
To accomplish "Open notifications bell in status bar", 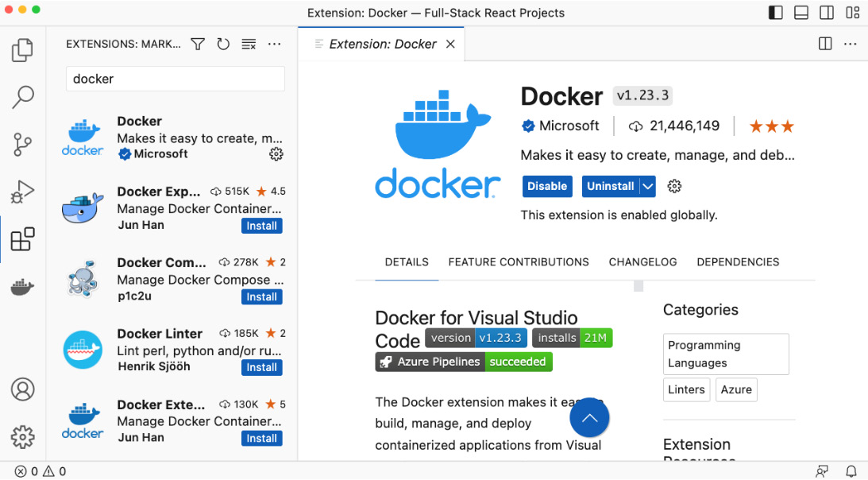I will (x=851, y=471).
